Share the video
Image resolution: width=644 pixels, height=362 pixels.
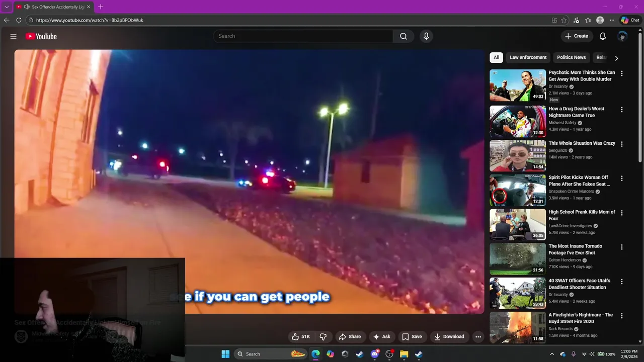[x=350, y=337]
